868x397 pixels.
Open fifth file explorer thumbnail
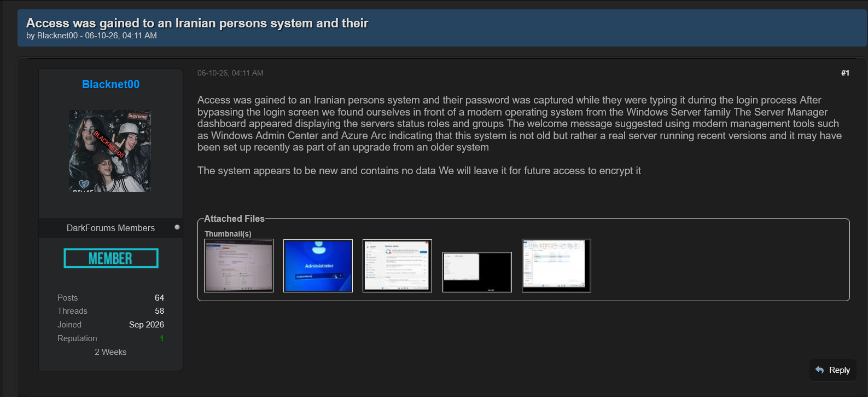pyautogui.click(x=556, y=266)
